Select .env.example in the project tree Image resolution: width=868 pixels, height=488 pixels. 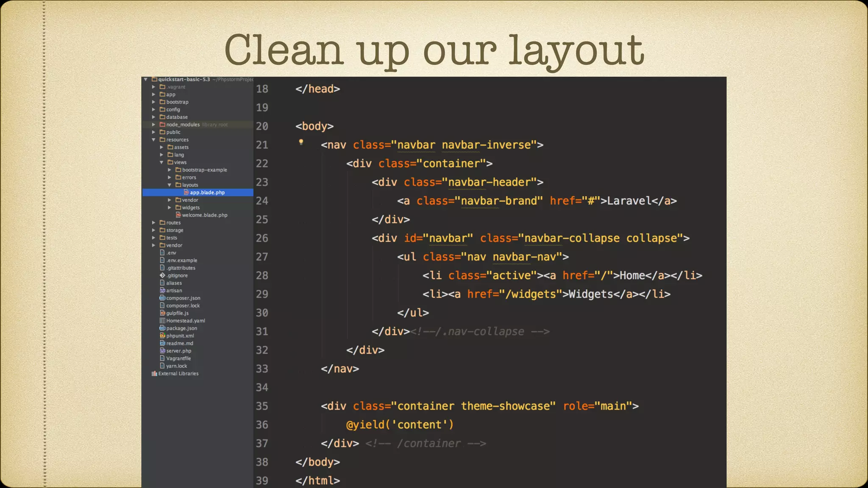[182, 261]
